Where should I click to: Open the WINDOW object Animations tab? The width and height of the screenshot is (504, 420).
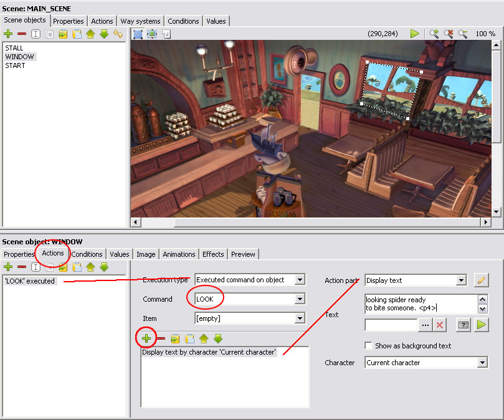tap(179, 254)
